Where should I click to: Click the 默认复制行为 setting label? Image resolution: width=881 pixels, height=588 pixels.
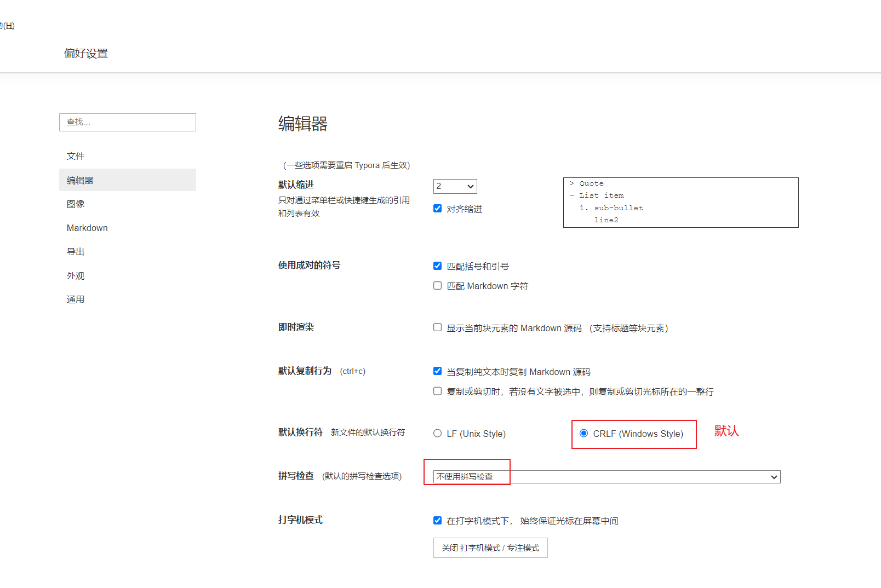point(305,371)
